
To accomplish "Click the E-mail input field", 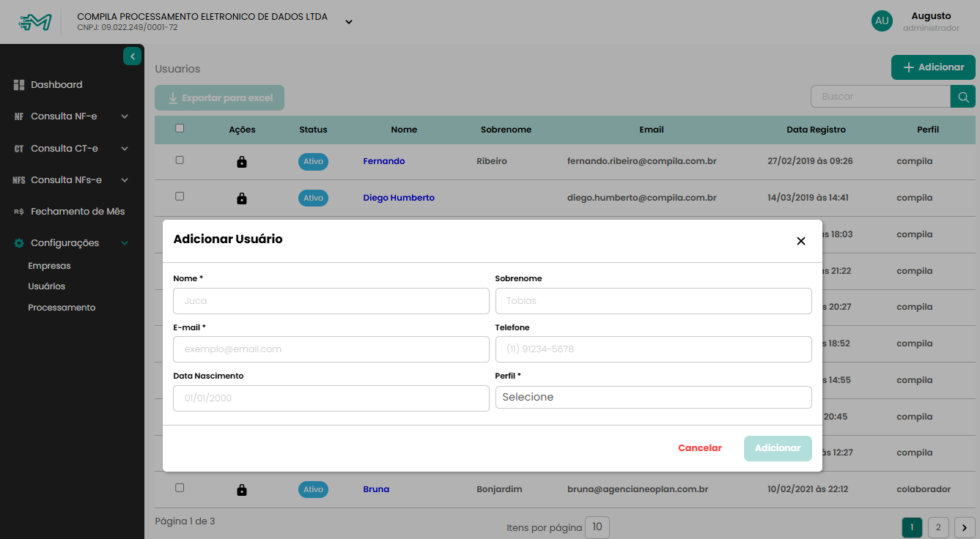I will pyautogui.click(x=331, y=349).
